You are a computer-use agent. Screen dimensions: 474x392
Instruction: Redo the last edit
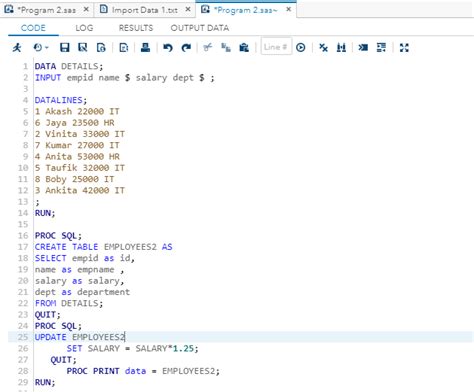click(x=186, y=48)
